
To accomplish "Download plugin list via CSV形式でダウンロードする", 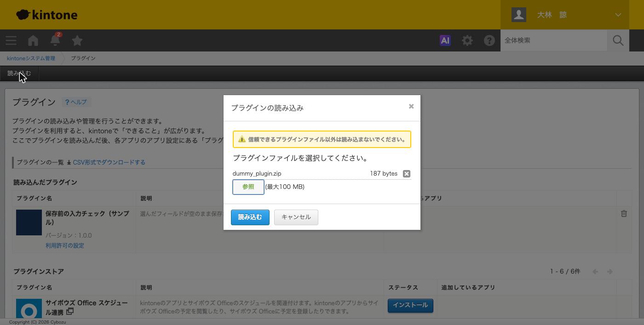I will 109,162.
